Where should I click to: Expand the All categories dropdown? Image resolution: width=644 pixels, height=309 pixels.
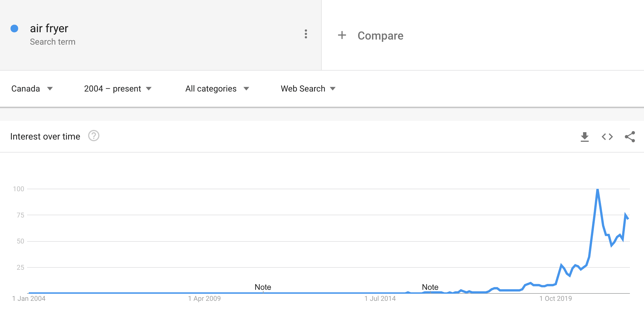[217, 89]
